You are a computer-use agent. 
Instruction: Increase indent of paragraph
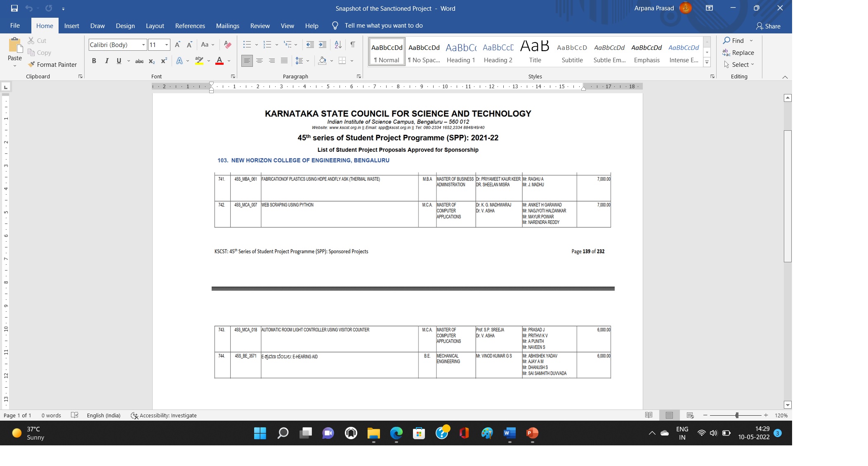(323, 45)
